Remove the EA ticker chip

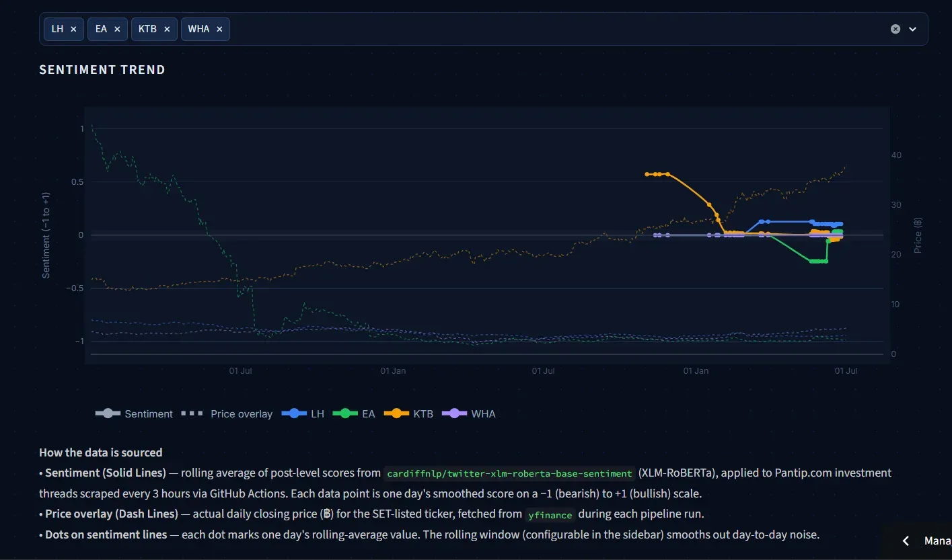(x=117, y=30)
